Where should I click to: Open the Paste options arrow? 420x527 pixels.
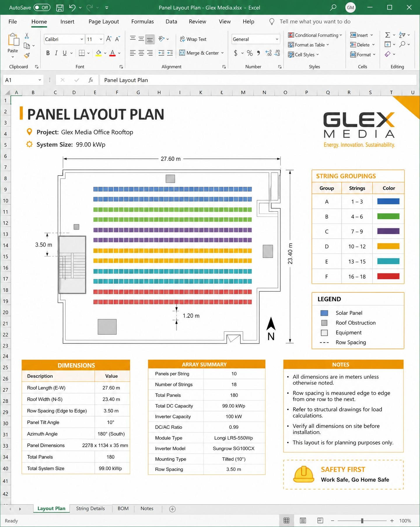13,57
